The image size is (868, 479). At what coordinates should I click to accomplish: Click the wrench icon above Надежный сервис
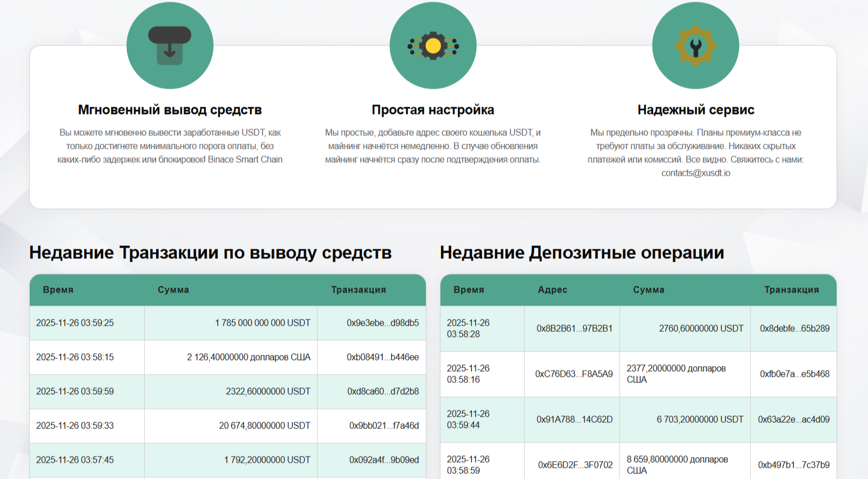tap(696, 45)
